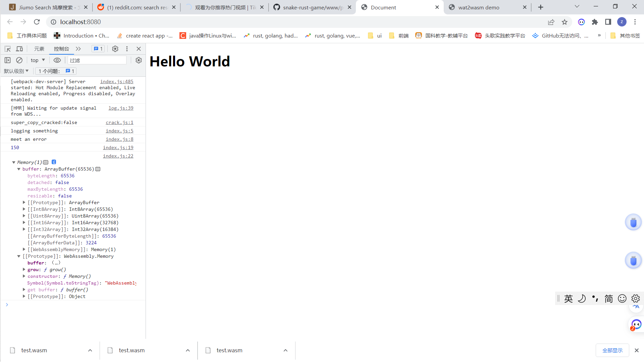This screenshot has height=362, width=644.
Task: Click the Extensions puzzle icon
Action: point(595,22)
